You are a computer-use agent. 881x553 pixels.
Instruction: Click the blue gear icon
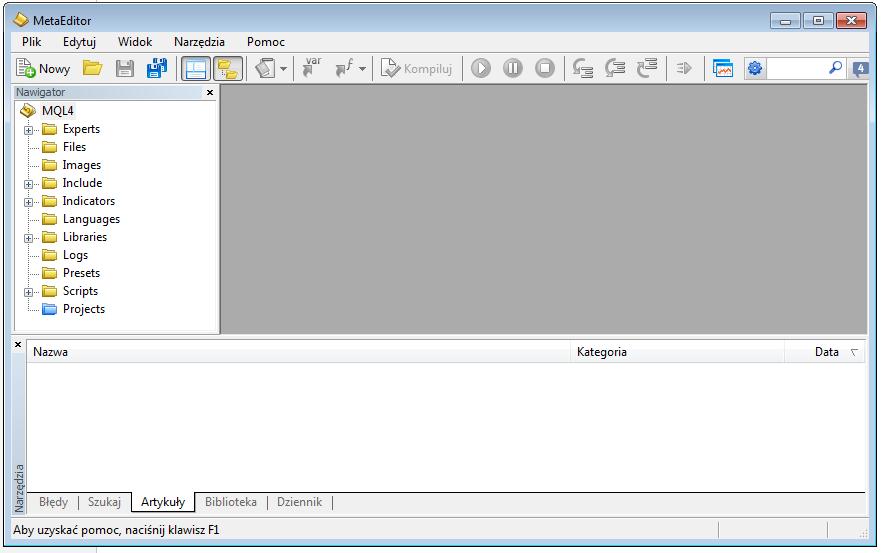click(x=755, y=68)
